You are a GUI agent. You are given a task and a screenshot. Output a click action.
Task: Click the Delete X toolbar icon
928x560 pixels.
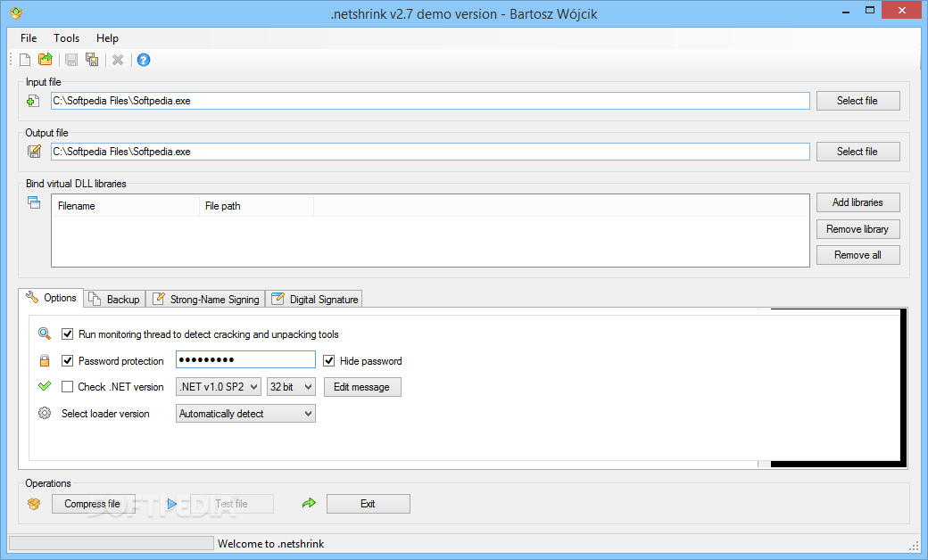pyautogui.click(x=118, y=60)
